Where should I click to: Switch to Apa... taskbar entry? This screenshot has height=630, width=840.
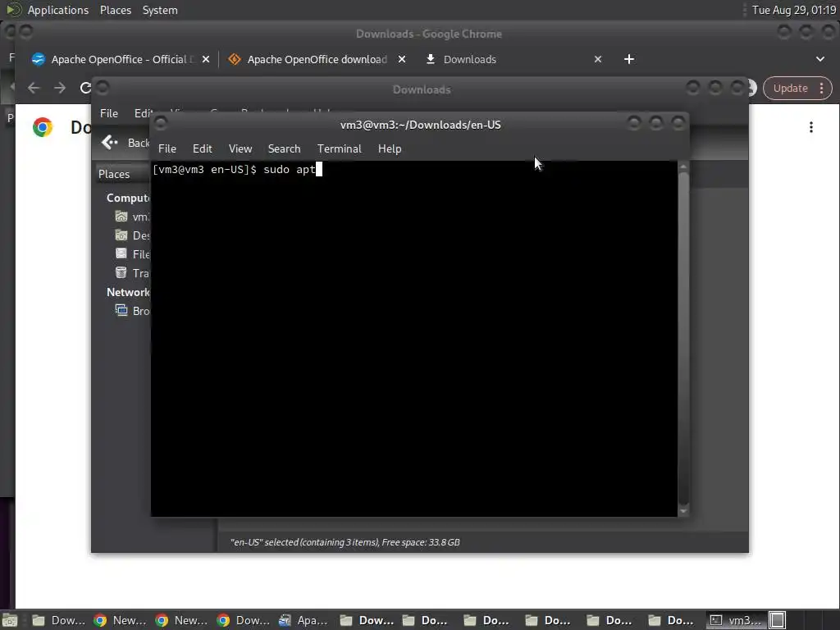(305, 620)
